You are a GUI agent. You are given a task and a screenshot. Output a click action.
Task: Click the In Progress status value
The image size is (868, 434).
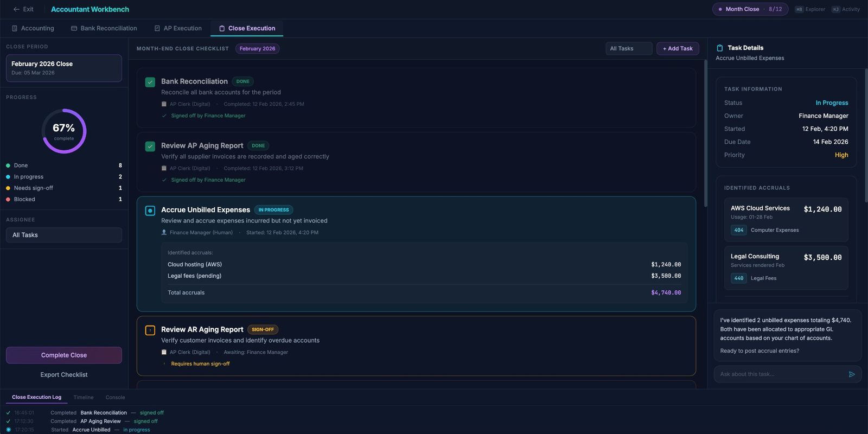point(832,103)
